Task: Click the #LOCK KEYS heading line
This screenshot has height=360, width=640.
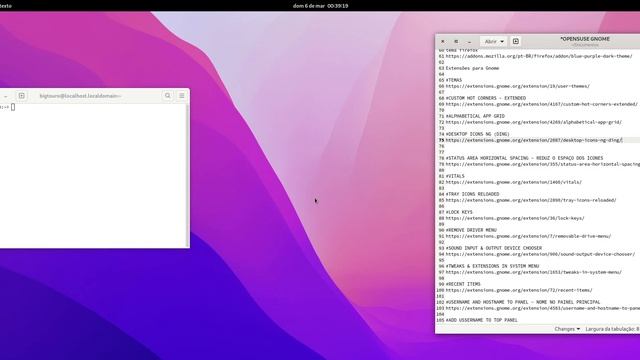Action: click(x=459, y=212)
